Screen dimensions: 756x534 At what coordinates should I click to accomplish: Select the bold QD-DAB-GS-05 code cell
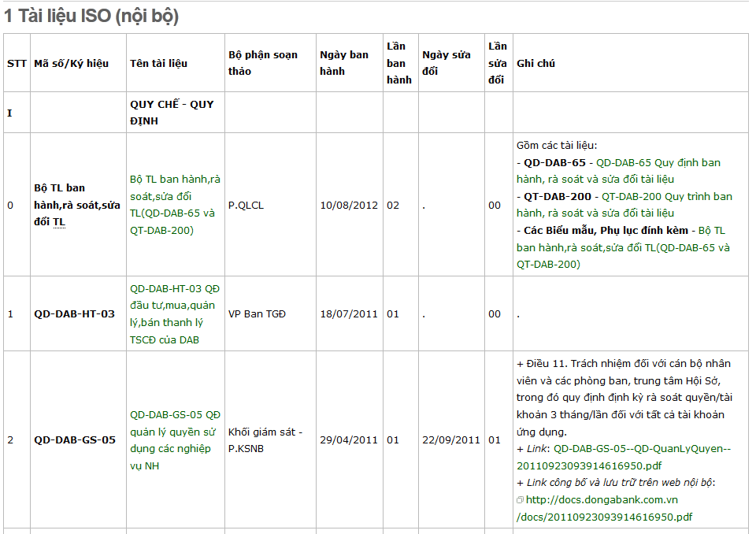pos(75,440)
